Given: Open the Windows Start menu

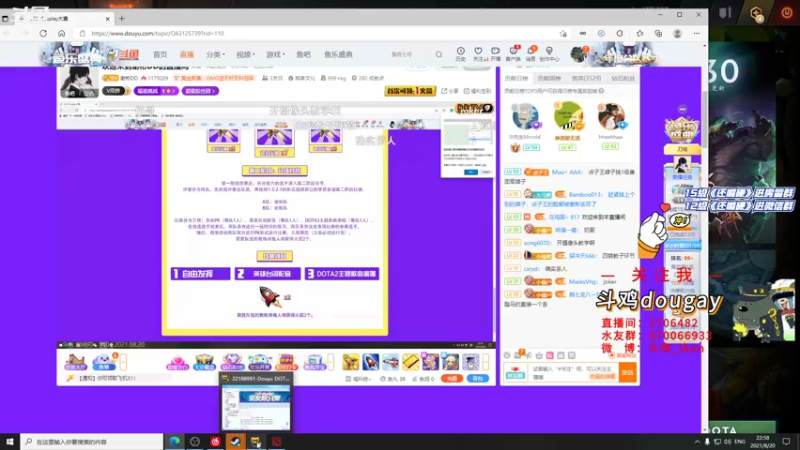Looking at the screenshot, I should pos(10,441).
